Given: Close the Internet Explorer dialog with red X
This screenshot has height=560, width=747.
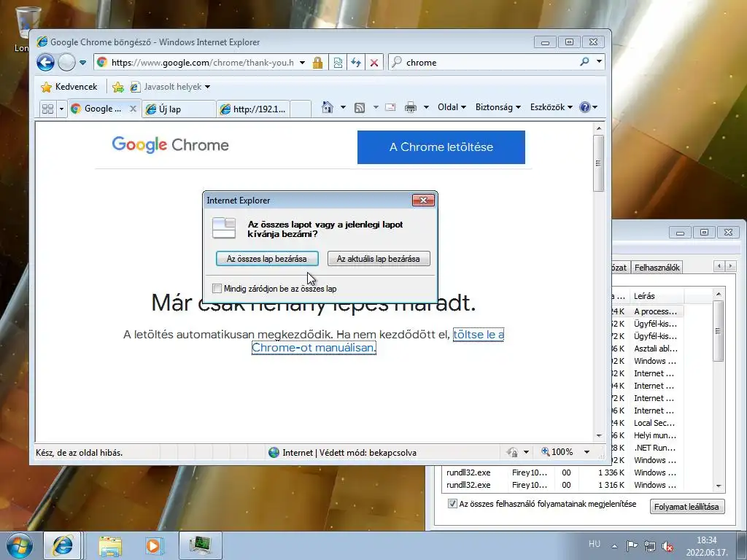Looking at the screenshot, I should 423,200.
